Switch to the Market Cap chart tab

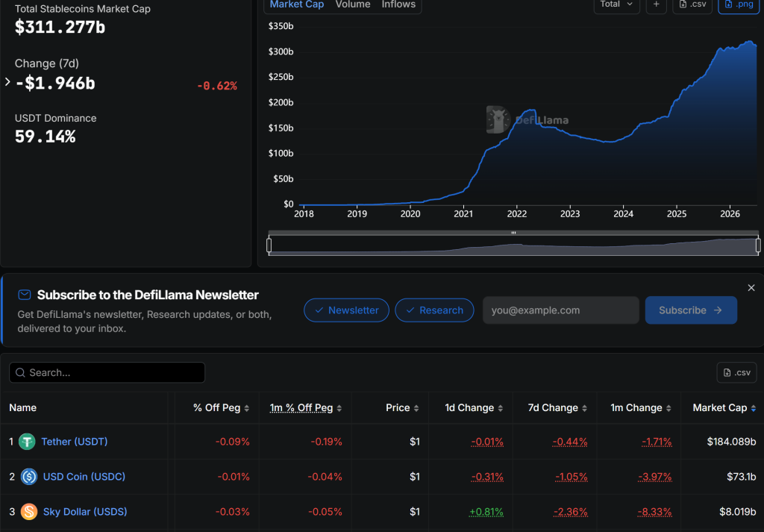[297, 4]
